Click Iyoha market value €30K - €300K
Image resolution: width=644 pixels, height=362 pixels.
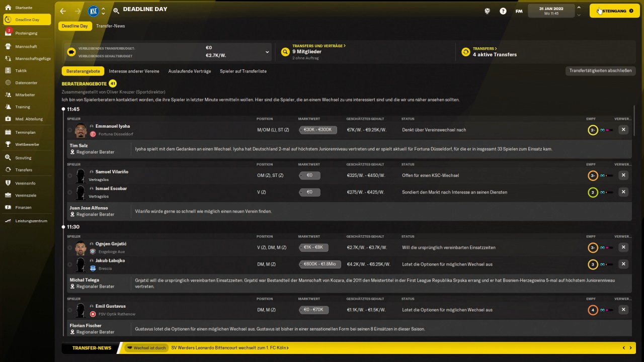tap(317, 130)
